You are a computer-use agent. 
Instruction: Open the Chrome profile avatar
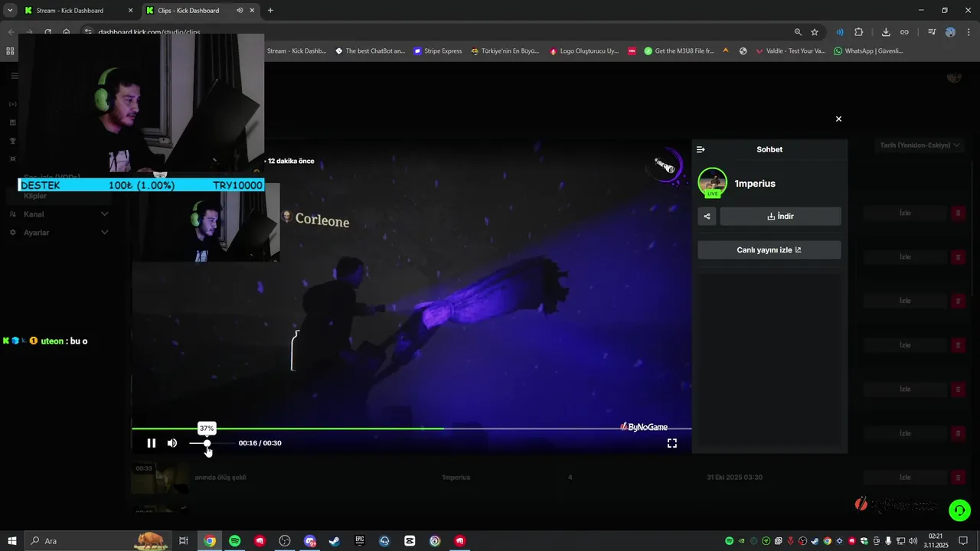(950, 32)
